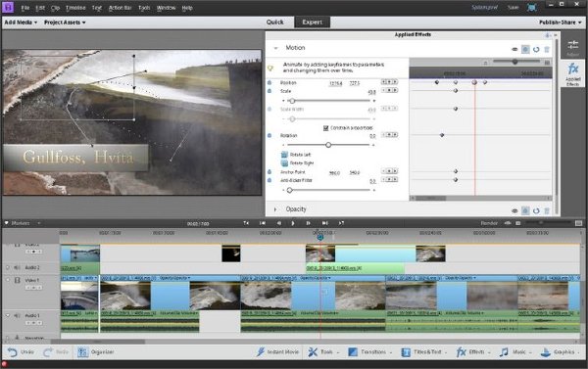Open the Add Media dropdown
Viewport: 588px width, 369px height.
pyautogui.click(x=21, y=23)
